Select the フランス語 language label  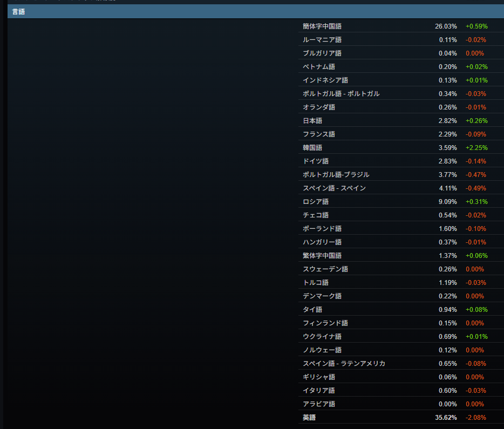[x=319, y=134]
